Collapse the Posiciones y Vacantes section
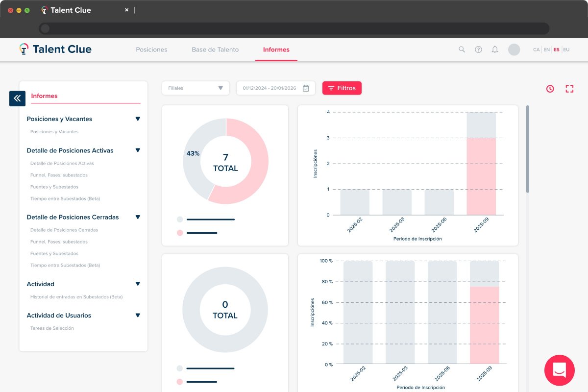This screenshot has width=588, height=392. point(138,119)
